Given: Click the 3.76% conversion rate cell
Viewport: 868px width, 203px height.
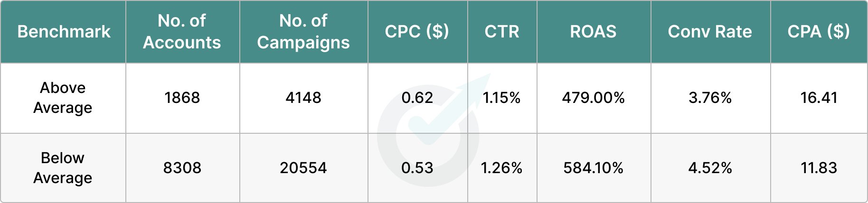Looking at the screenshot, I should click(x=710, y=98).
